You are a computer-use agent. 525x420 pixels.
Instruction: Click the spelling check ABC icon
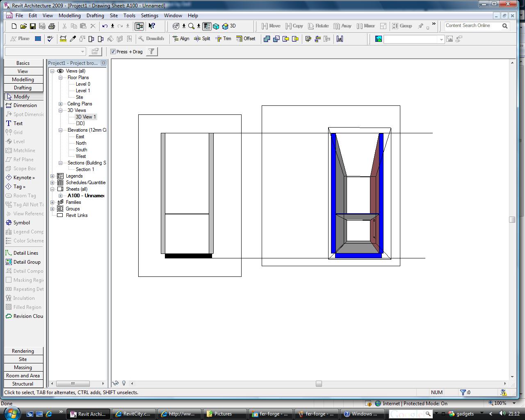coord(50,39)
